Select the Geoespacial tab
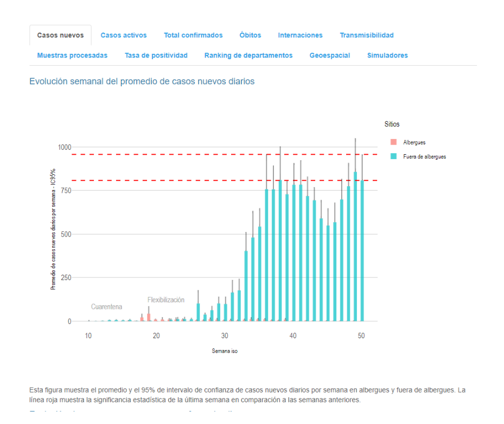The height and width of the screenshot is (424, 504). coord(330,55)
